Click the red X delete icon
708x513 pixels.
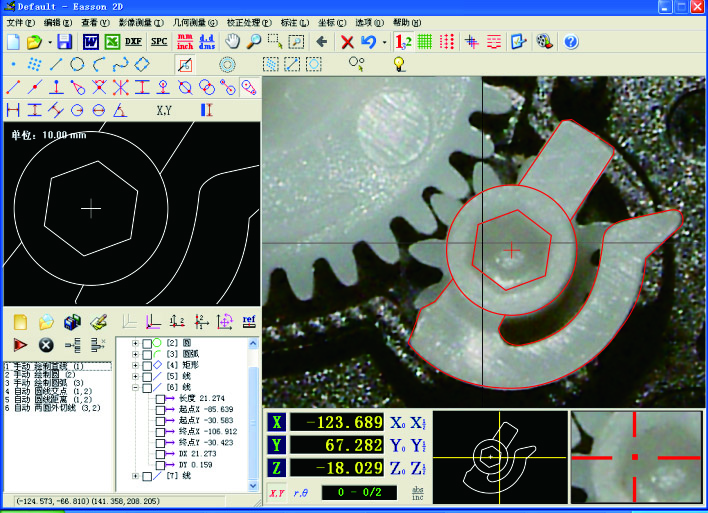coord(347,42)
